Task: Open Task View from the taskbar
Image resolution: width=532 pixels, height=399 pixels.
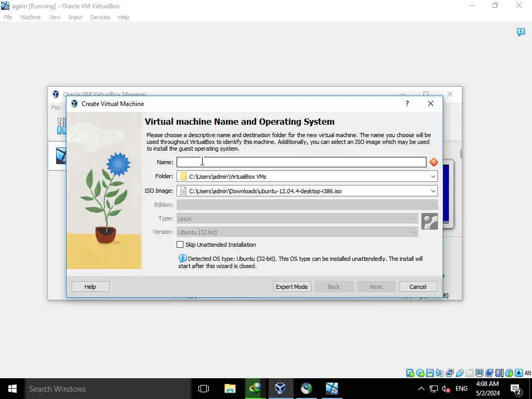Action: (x=204, y=389)
